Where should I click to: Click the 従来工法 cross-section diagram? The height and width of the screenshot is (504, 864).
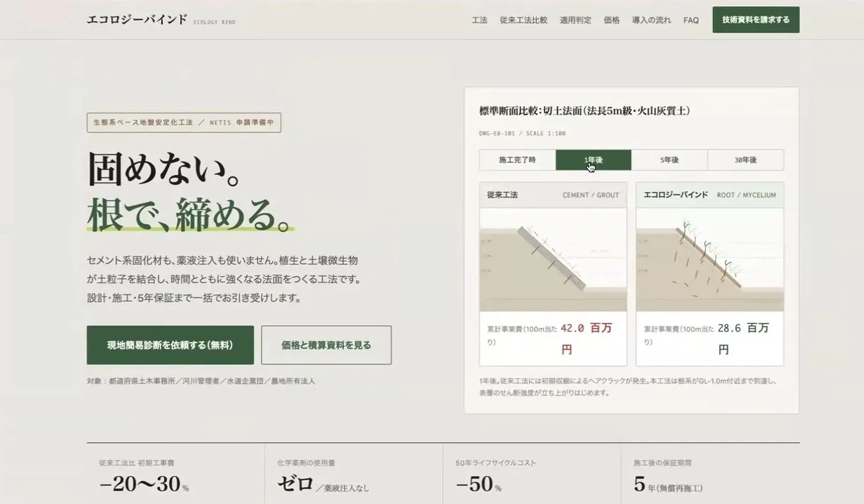(x=553, y=260)
